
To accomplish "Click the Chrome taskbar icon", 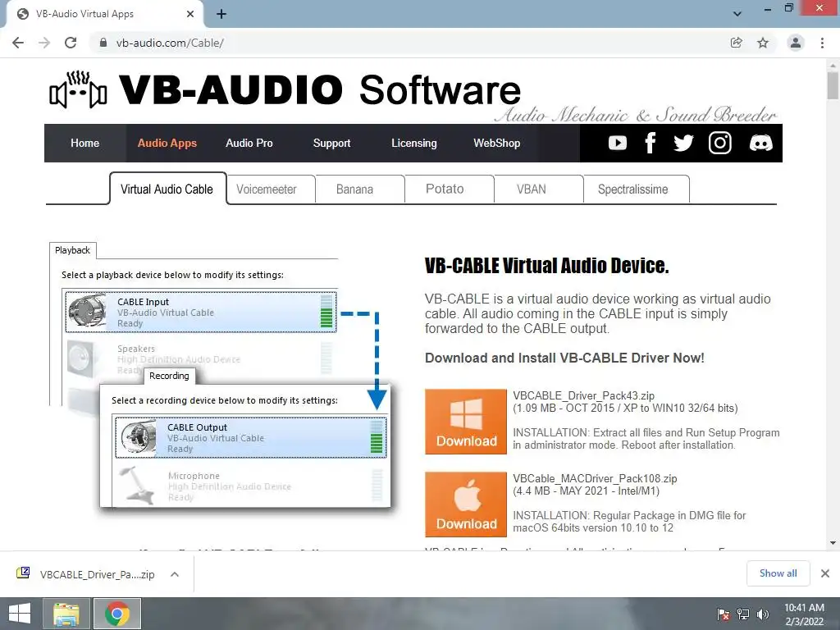I will pyautogui.click(x=117, y=614).
